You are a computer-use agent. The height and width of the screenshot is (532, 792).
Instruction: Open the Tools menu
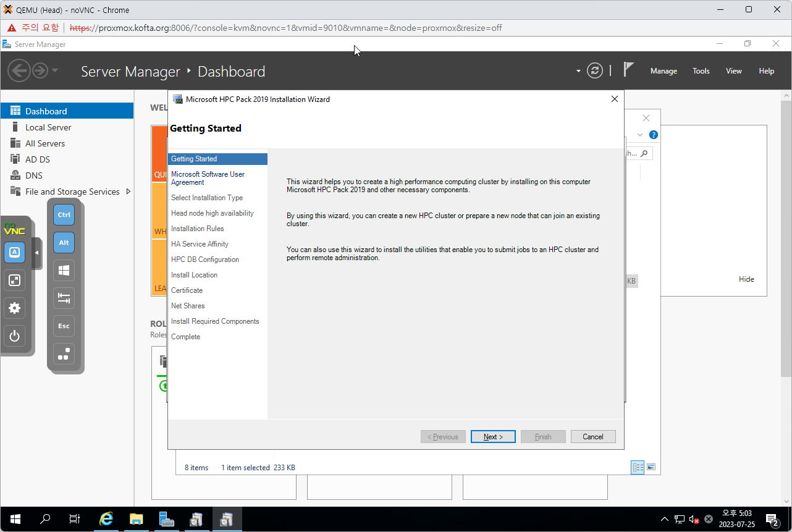click(x=701, y=71)
